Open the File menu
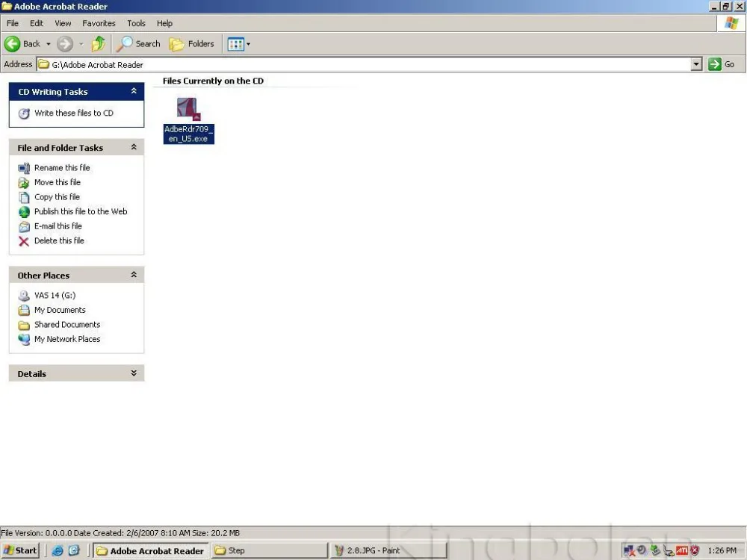This screenshot has height=560, width=747. [13, 23]
